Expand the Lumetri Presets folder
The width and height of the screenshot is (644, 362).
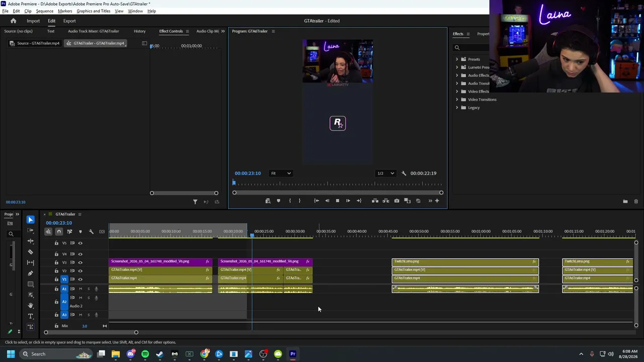click(x=457, y=67)
